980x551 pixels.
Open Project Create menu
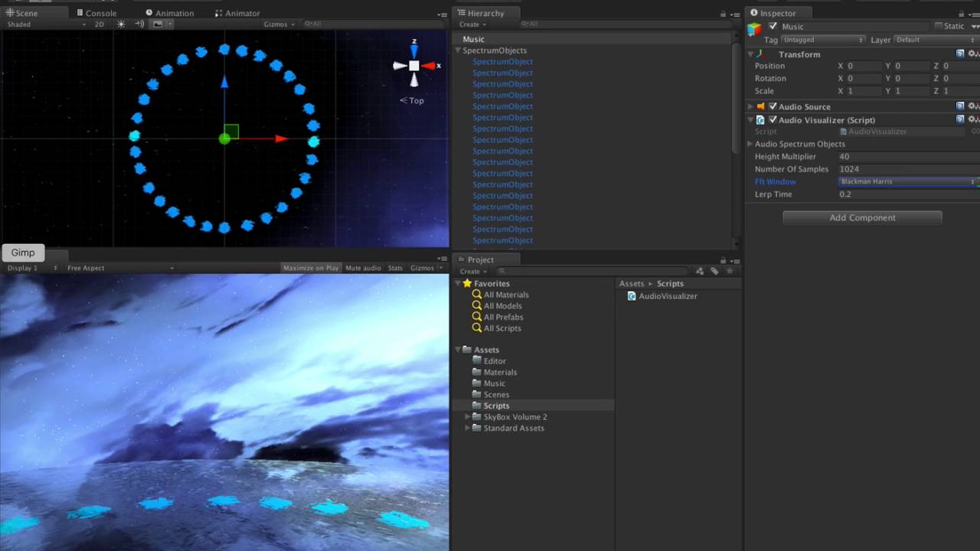click(x=472, y=271)
